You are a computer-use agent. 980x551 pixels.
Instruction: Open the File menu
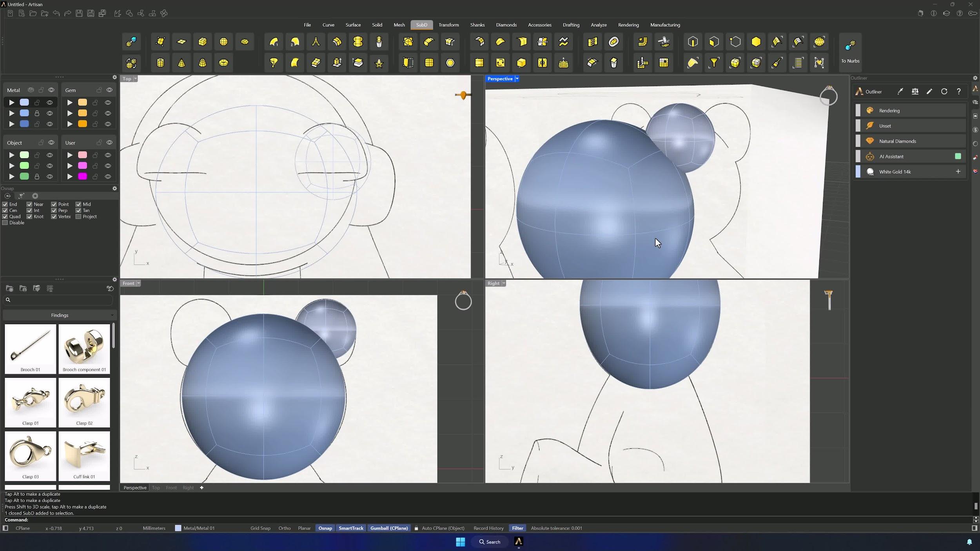pos(307,25)
